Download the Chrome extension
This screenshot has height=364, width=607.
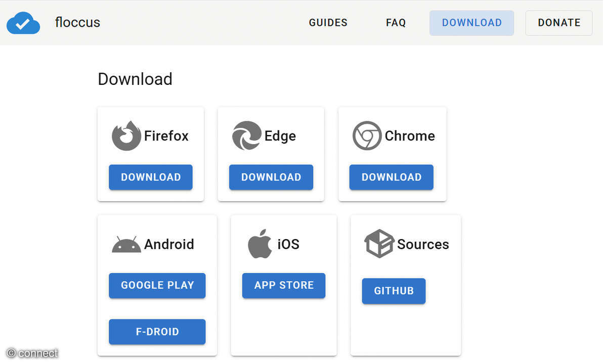point(391,177)
